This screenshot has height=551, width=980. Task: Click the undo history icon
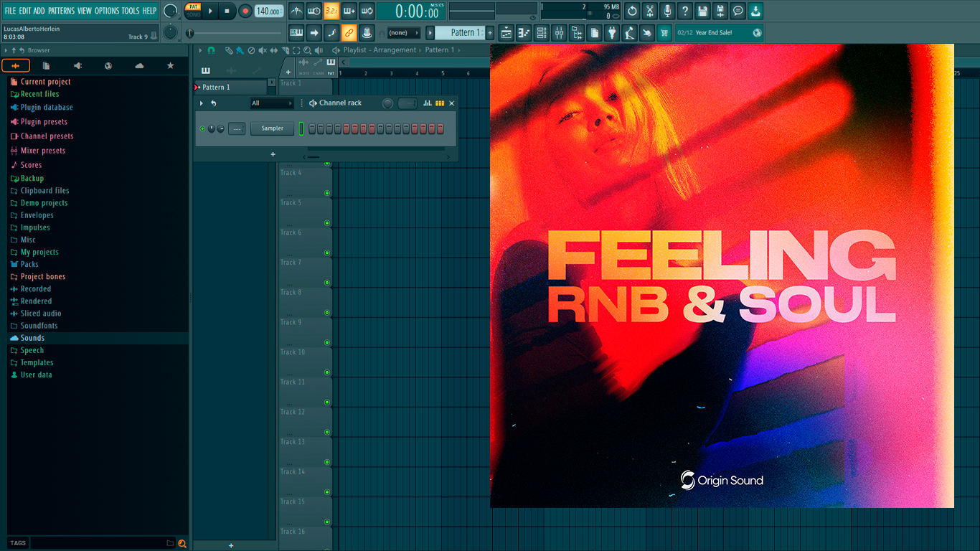[x=632, y=11]
